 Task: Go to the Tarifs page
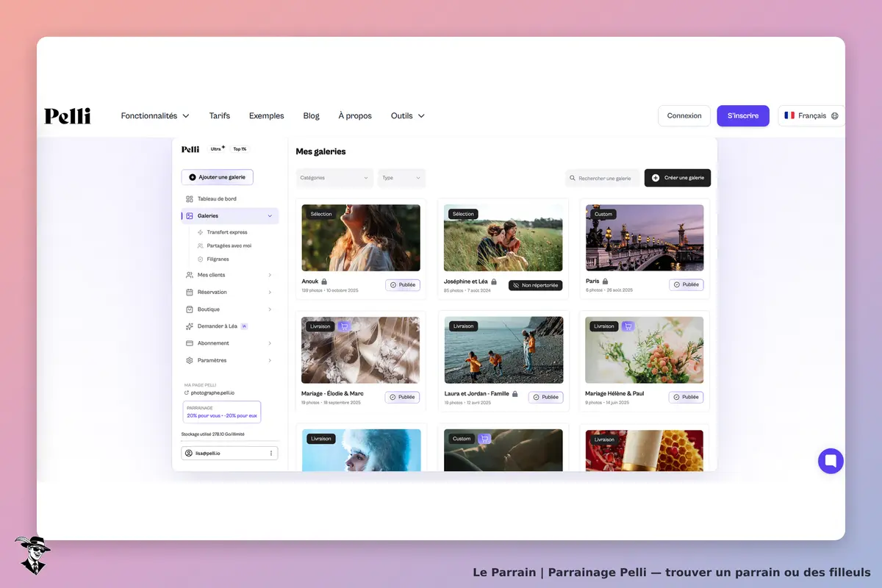coord(219,116)
